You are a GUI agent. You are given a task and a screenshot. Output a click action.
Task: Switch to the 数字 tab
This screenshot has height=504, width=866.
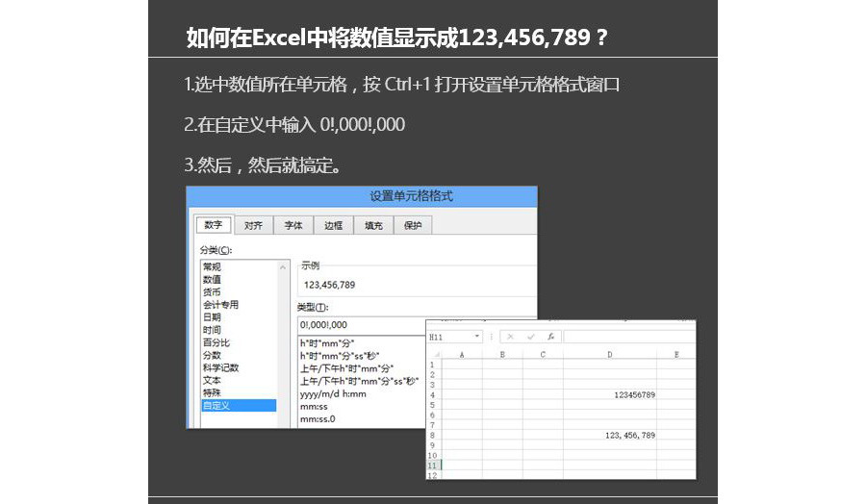(214, 225)
